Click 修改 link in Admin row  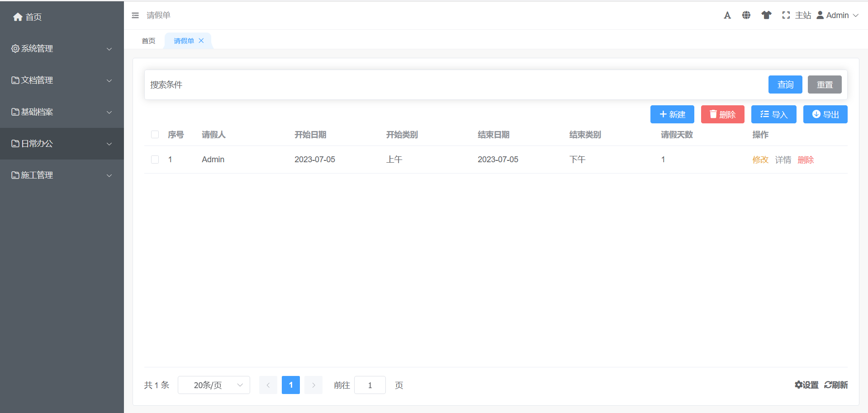[760, 160]
